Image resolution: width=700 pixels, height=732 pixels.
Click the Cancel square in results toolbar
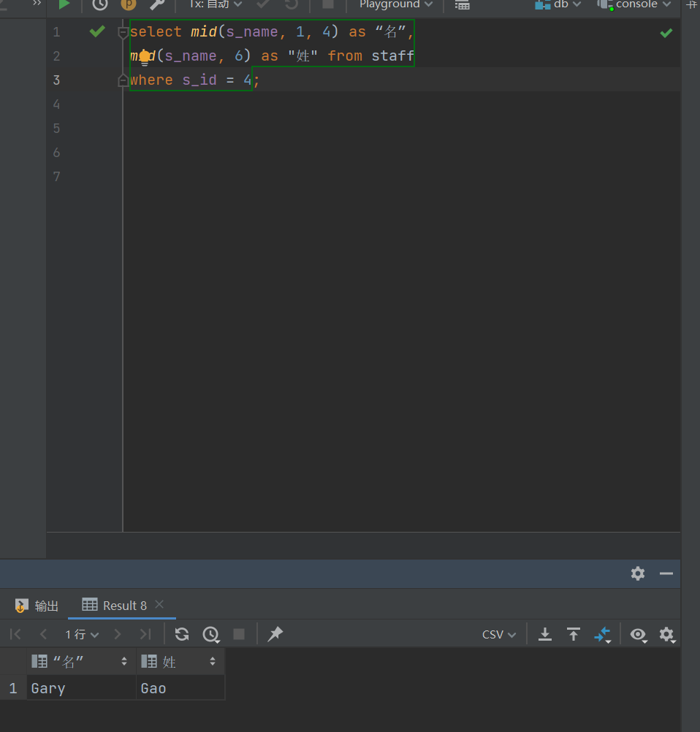tap(239, 634)
